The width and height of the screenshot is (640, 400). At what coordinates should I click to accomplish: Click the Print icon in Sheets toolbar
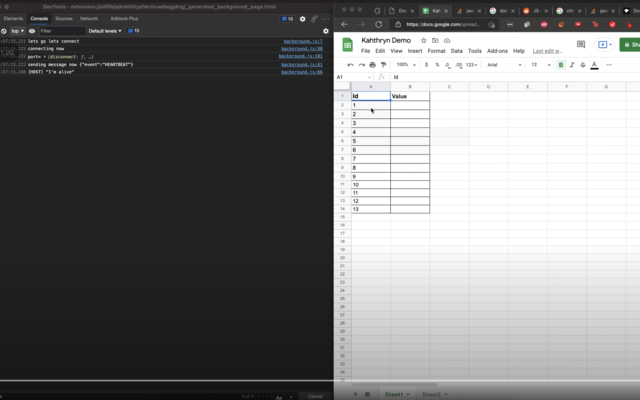[371, 65]
